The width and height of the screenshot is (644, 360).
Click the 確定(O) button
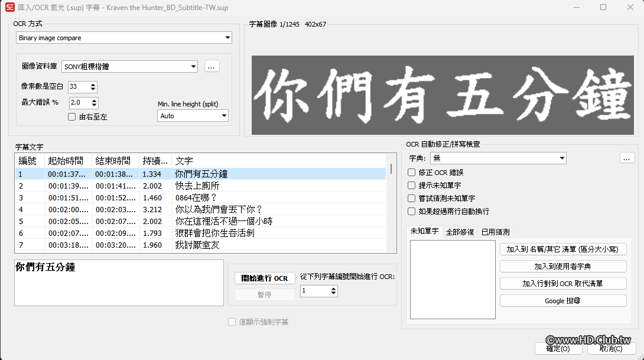558,349
